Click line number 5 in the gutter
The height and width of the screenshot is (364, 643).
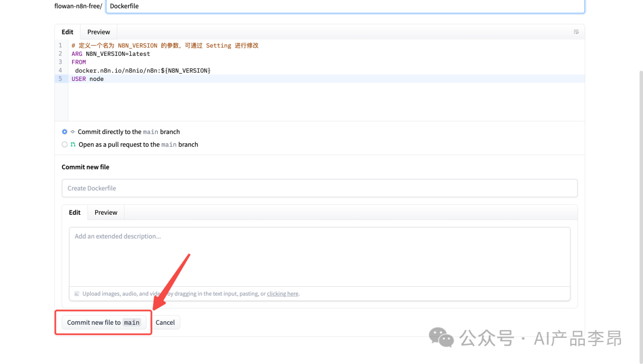point(60,79)
